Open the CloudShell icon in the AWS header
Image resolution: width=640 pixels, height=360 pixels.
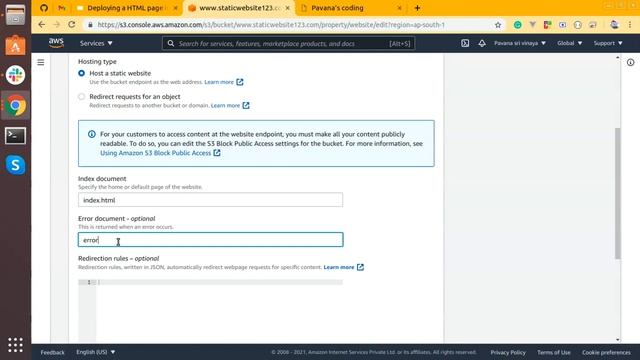coord(465,43)
